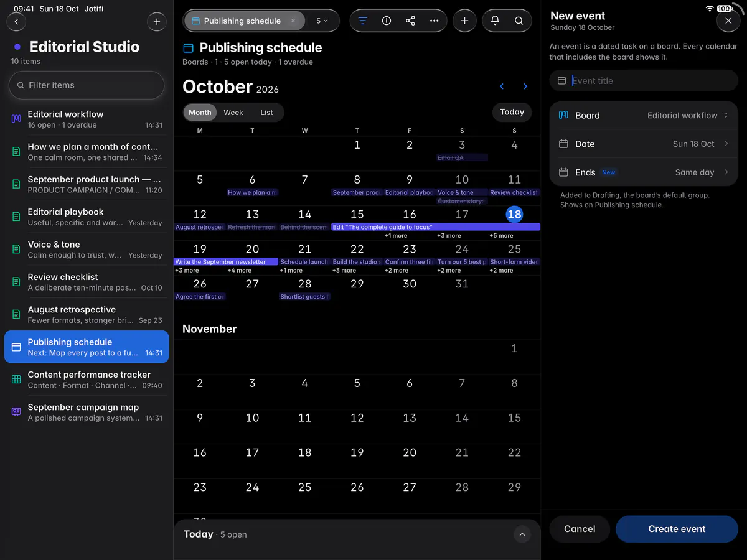This screenshot has width=747, height=560.
Task: Show calendar info icon
Action: click(387, 21)
